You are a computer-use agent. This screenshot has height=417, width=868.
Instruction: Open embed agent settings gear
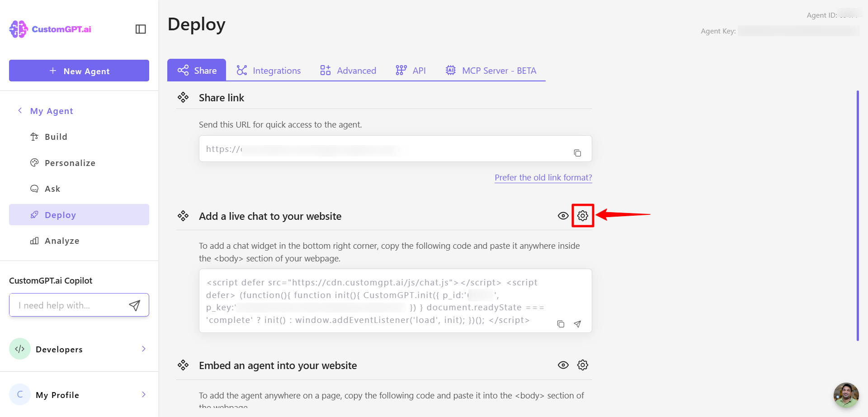[x=583, y=365]
